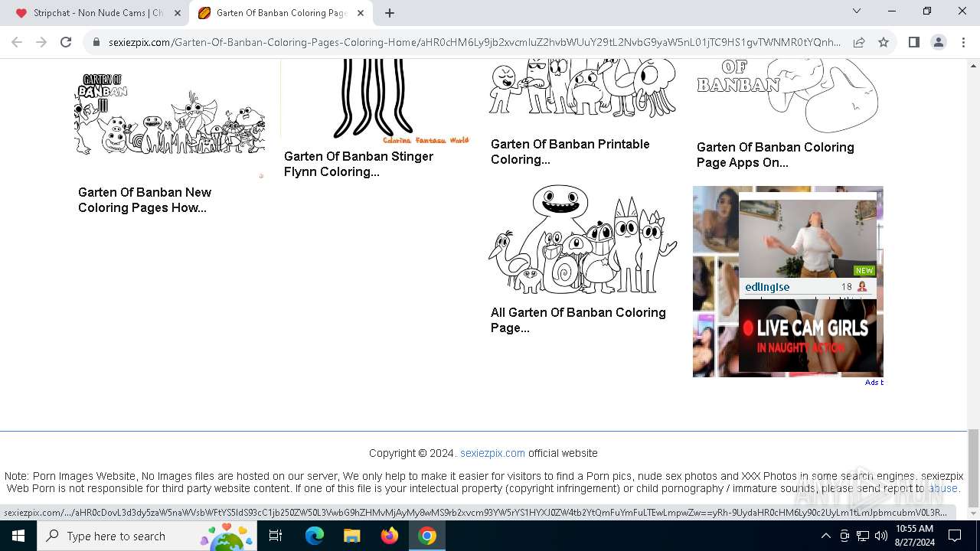Click the scrollbar up arrow

tap(973, 65)
